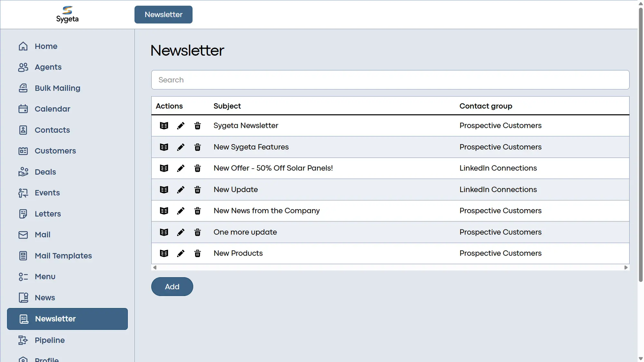The width and height of the screenshot is (644, 362).
Task: Navigate to Mail Templates
Action: pyautogui.click(x=67, y=255)
